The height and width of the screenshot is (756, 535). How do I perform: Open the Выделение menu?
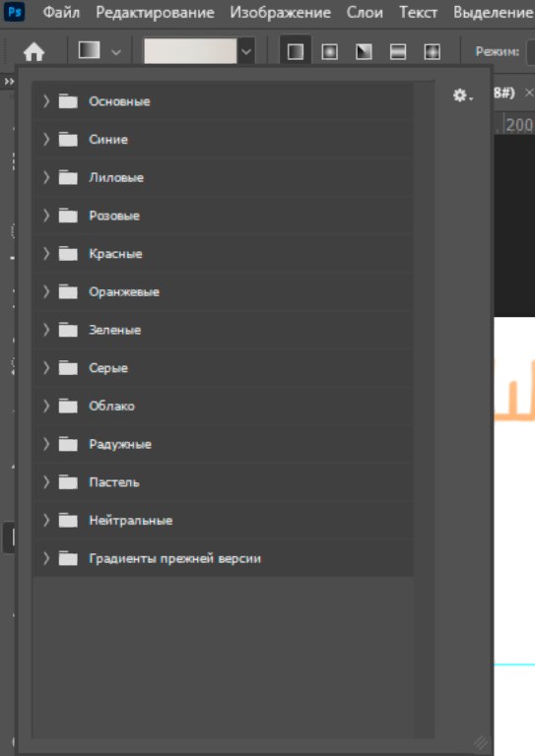493,12
